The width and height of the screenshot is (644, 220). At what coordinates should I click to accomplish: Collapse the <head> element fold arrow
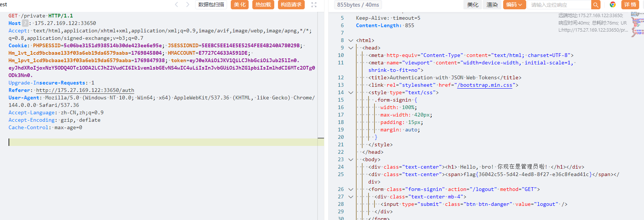pyautogui.click(x=350, y=48)
